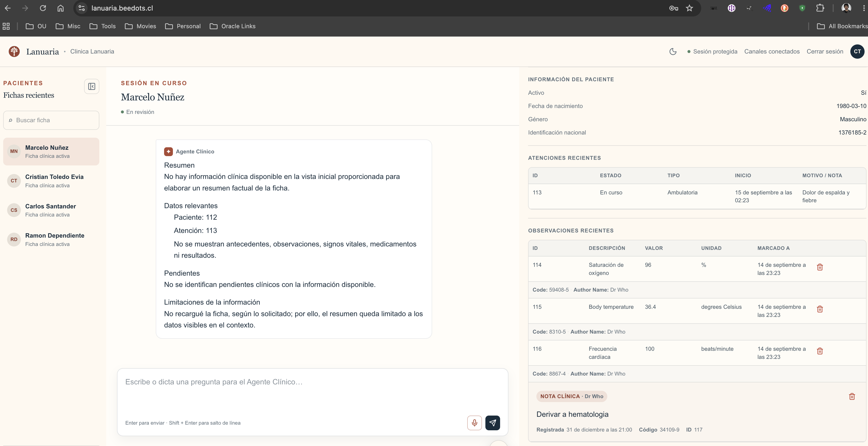Click Clinica Lanuaria header text
The image size is (868, 446).
pos(92,52)
